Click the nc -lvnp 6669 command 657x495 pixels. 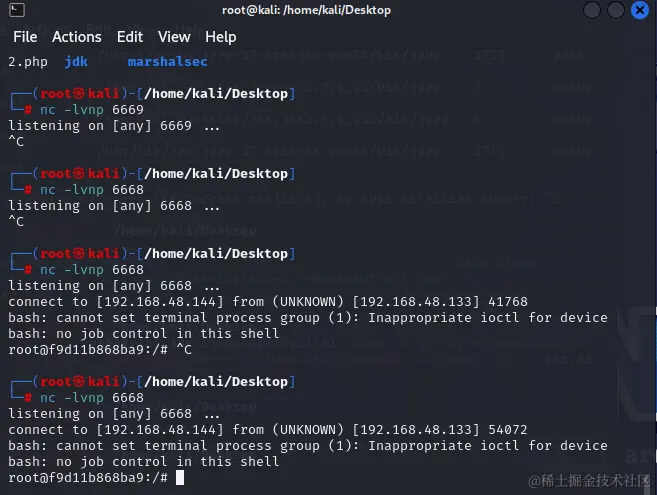(92, 110)
